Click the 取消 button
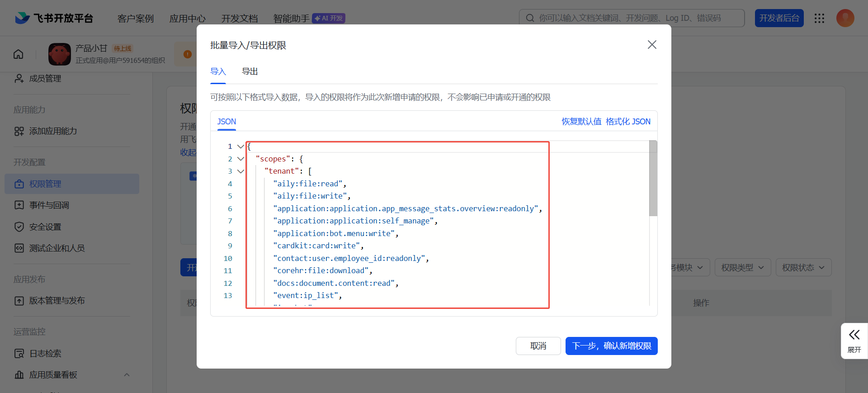The width and height of the screenshot is (868, 393). [x=538, y=346]
